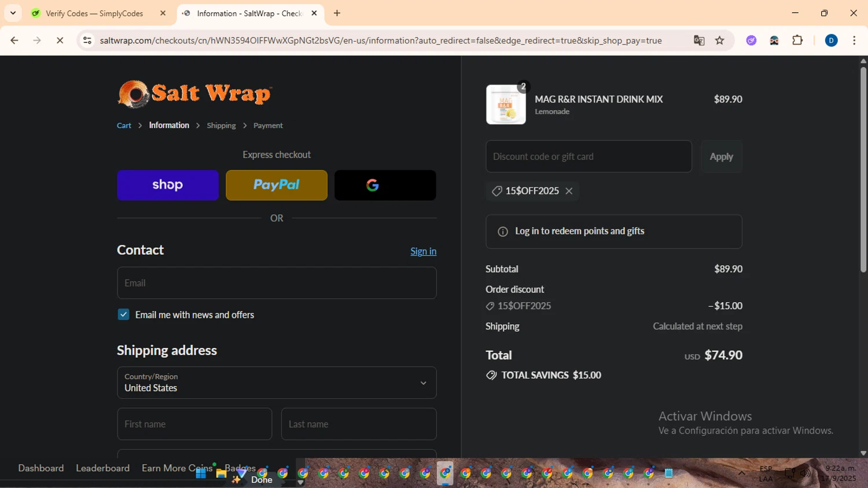Screen dimensions: 868x488
Task: Click the Google Pay express checkout button
Action: click(x=385, y=185)
